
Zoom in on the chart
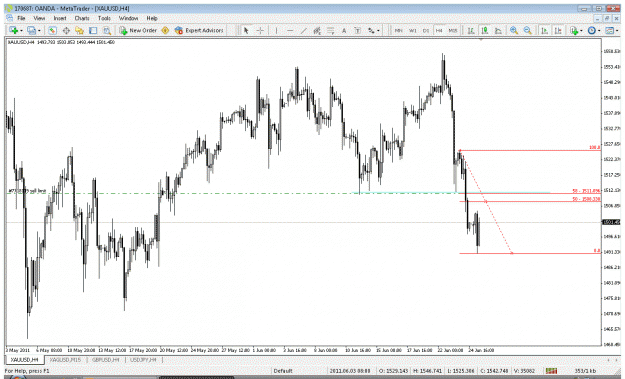[x=514, y=30]
